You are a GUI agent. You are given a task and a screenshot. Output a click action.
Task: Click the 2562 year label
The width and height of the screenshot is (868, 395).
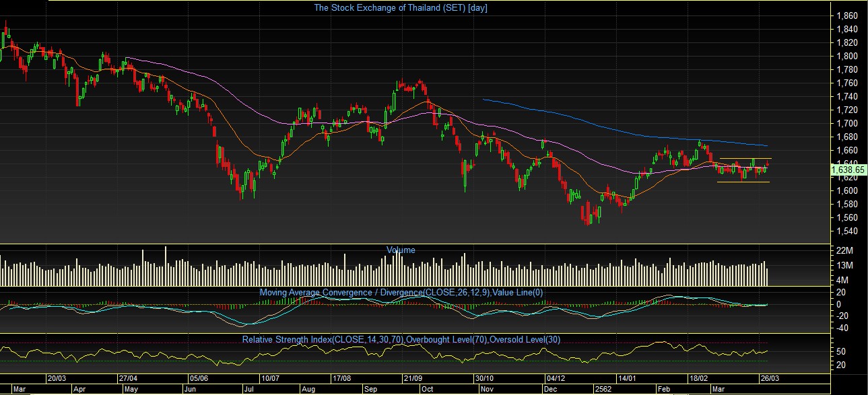click(x=602, y=389)
